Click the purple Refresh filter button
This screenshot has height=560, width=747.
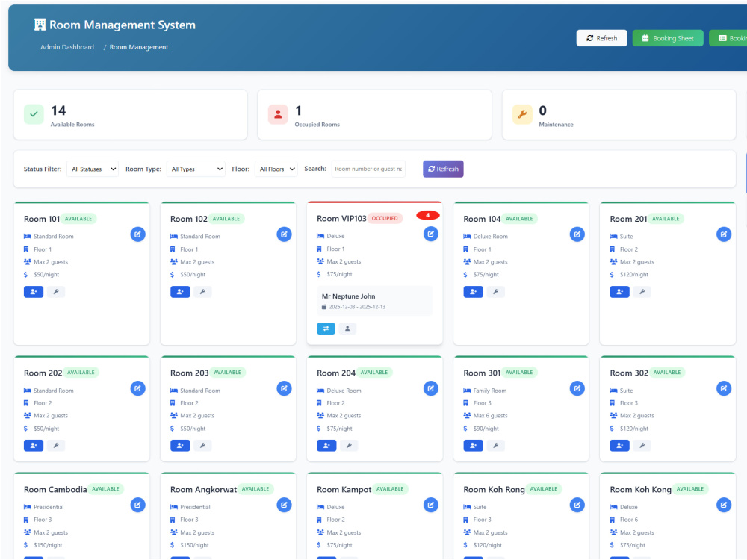pyautogui.click(x=443, y=169)
